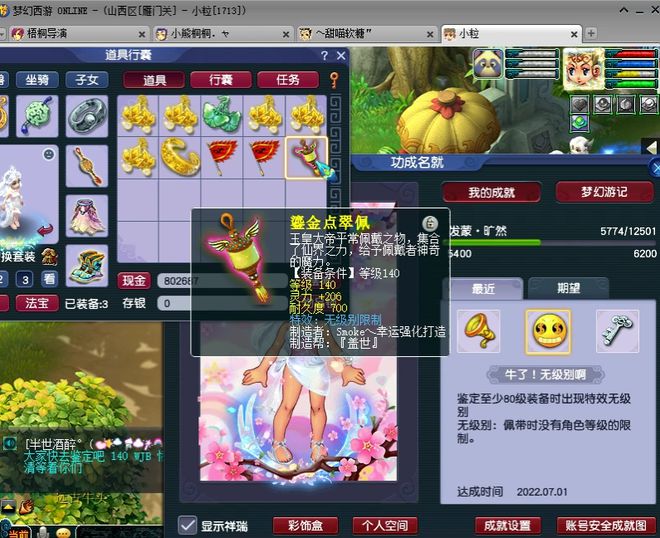Select the highlighted 鎏金点翠佩 pendant in inventory
Viewport: 660px width, 538px height.
(x=306, y=158)
